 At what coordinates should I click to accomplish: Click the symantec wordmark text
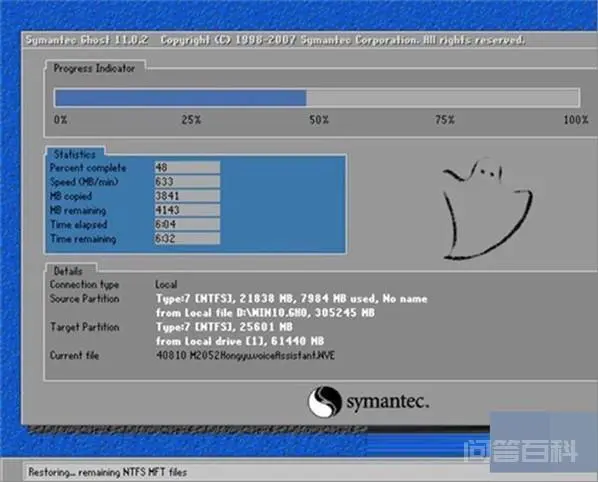(387, 402)
